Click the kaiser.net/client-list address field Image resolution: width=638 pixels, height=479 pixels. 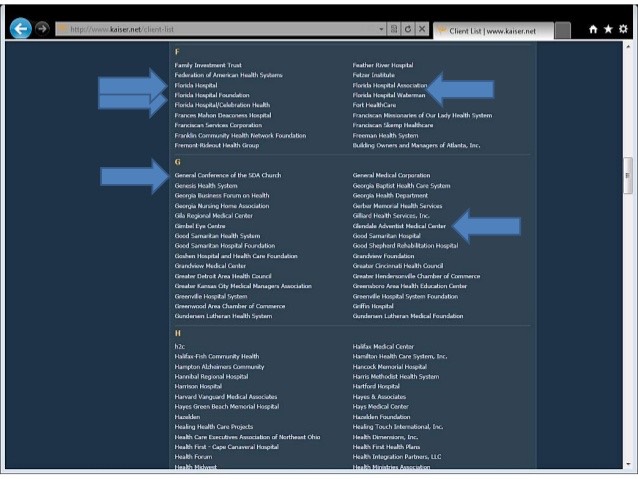218,29
